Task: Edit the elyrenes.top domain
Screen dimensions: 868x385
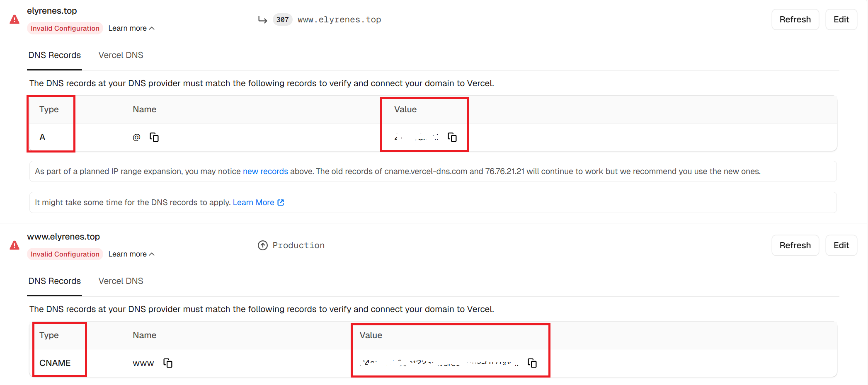Action: tap(841, 19)
